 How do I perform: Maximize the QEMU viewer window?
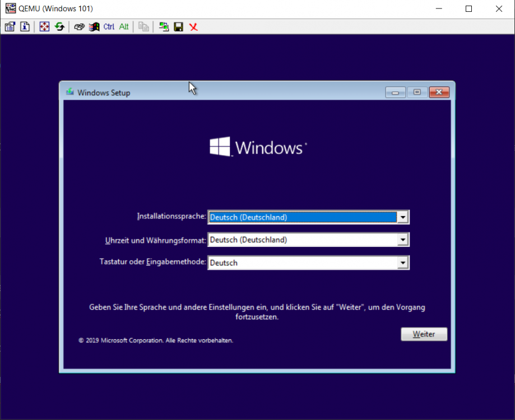(x=468, y=8)
